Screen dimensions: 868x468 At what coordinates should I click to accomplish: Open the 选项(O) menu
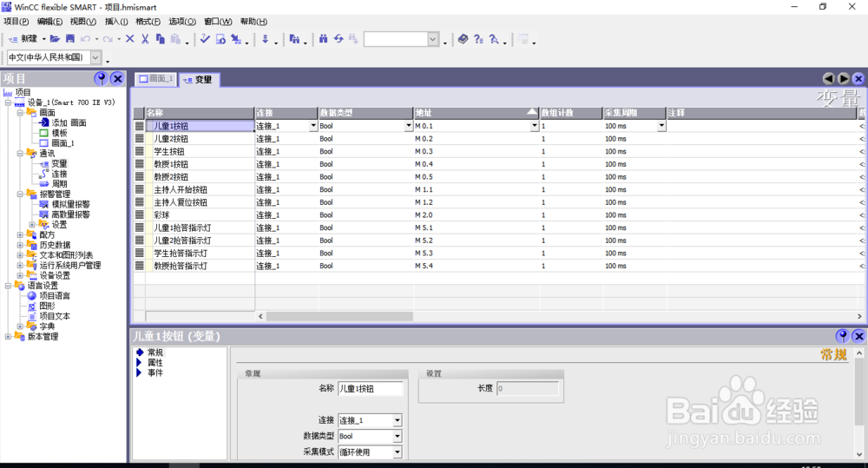point(182,22)
